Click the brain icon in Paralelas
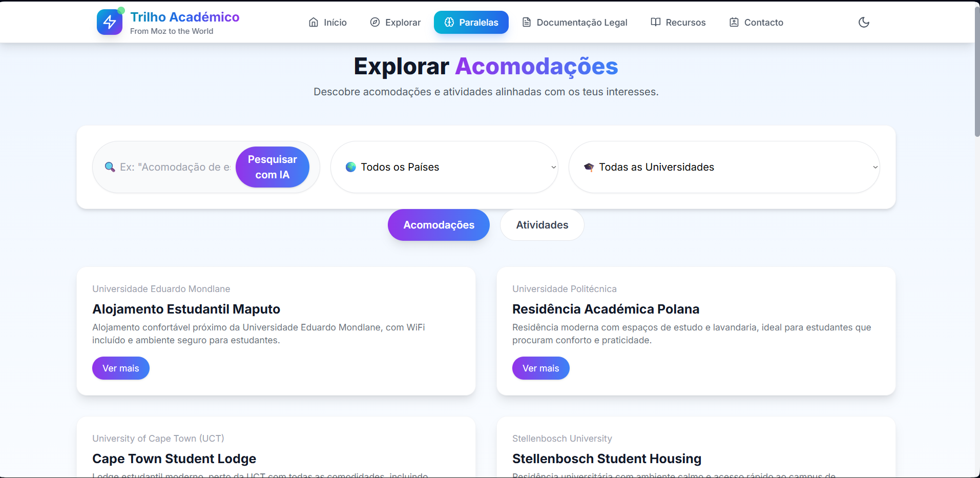980x478 pixels. tap(449, 22)
